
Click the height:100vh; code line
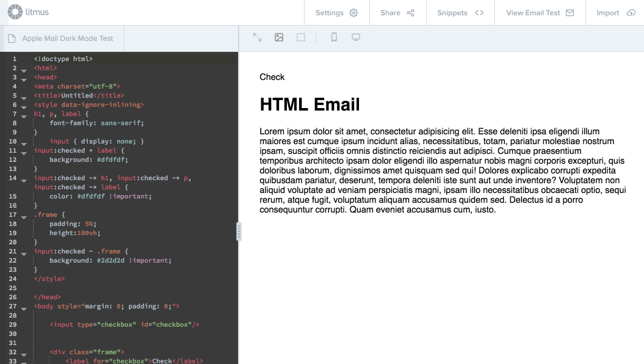(x=74, y=233)
